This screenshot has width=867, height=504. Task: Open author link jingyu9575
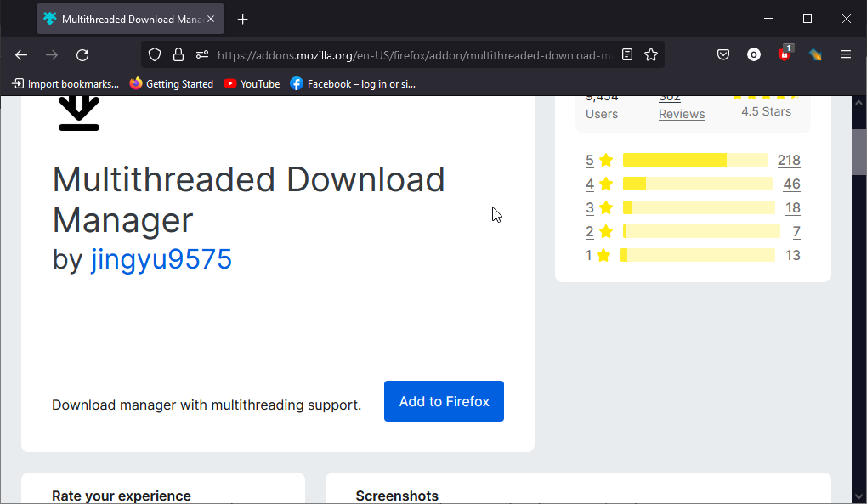pyautogui.click(x=161, y=259)
